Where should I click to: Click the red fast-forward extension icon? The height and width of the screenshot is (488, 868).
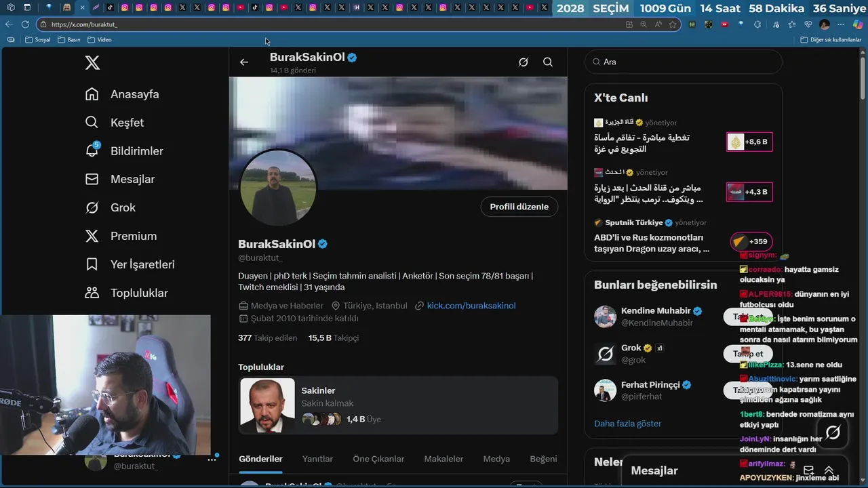click(725, 24)
